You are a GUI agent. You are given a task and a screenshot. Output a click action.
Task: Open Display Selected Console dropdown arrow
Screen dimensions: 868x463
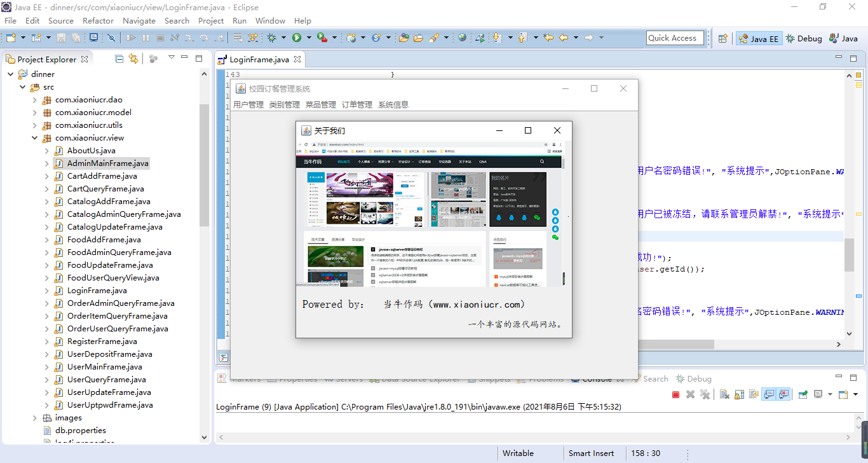(830, 394)
